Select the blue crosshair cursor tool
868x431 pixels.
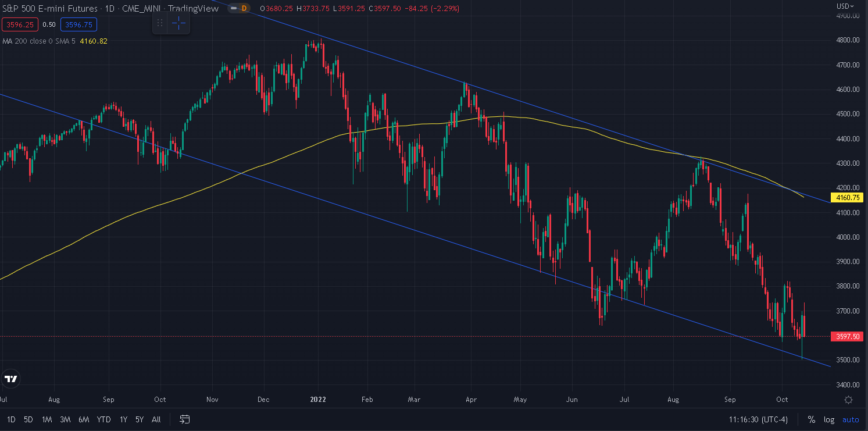tap(179, 23)
